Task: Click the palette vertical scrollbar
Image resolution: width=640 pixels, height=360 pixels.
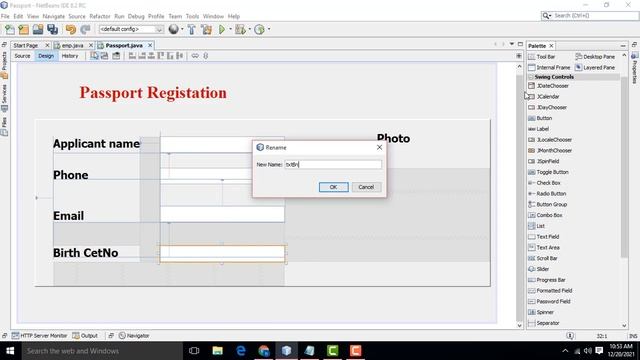Action: [624, 167]
